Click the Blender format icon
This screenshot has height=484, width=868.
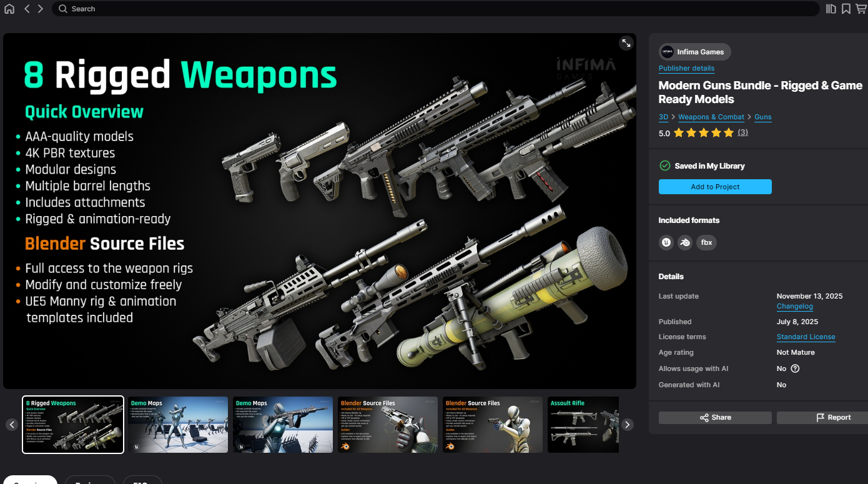[685, 242]
